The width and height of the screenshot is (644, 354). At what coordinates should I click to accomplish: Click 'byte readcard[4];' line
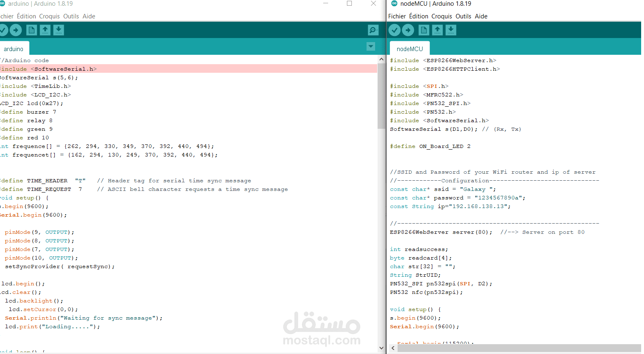421,258
